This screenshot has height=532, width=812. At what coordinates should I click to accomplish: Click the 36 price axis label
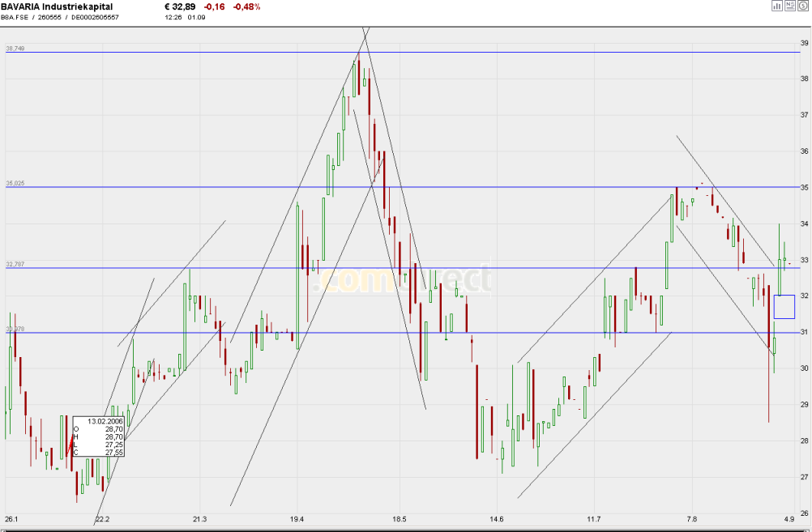[x=804, y=151]
